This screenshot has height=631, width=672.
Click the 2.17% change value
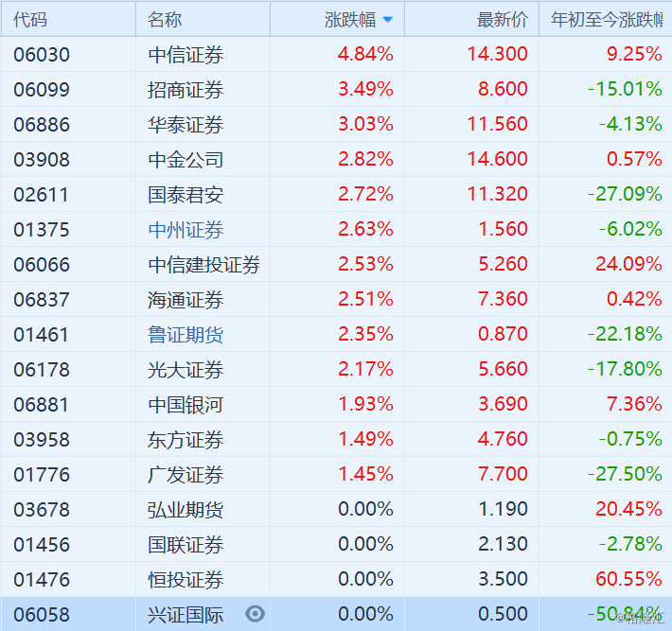coord(365,369)
